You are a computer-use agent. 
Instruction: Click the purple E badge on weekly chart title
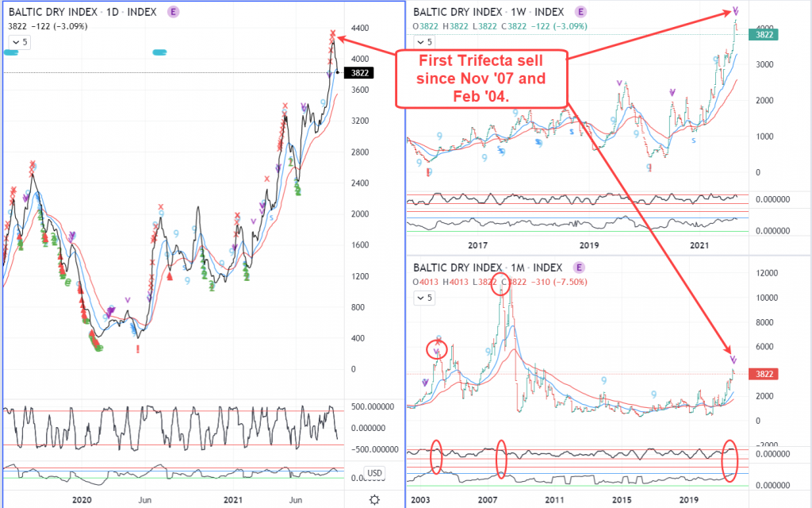pos(580,12)
